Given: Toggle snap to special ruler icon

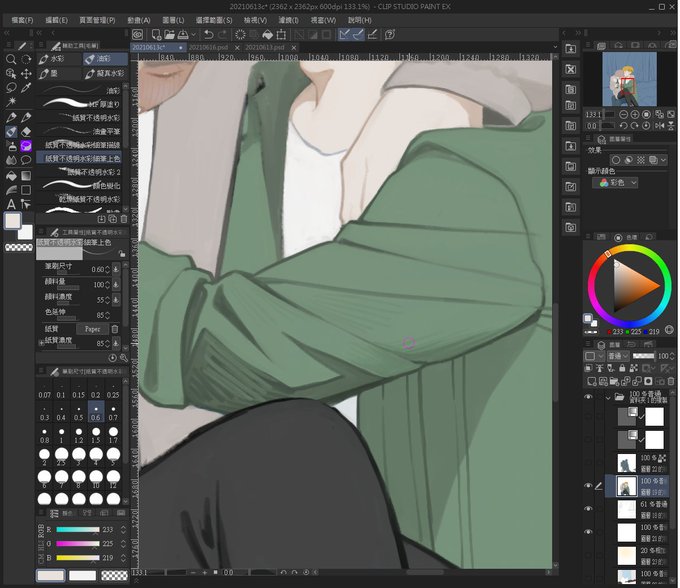Looking at the screenshot, I should (x=358, y=35).
